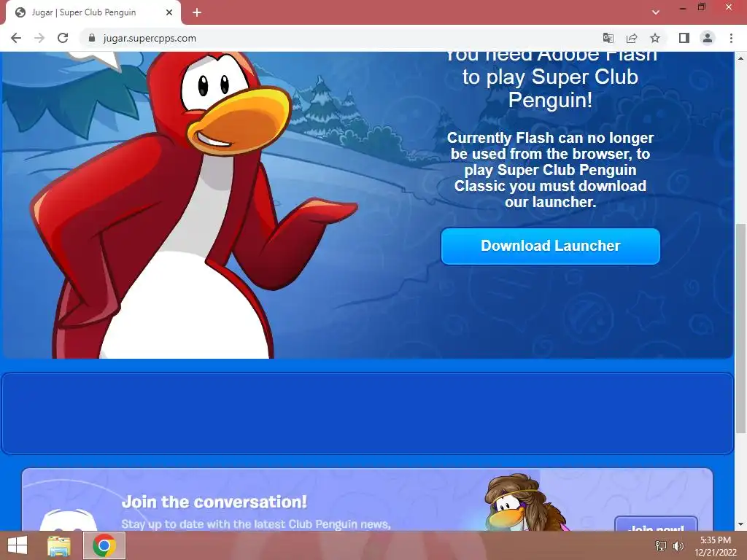Click the scrollbar down arrow
Viewport: 747px width, 560px height.
pos(740,524)
